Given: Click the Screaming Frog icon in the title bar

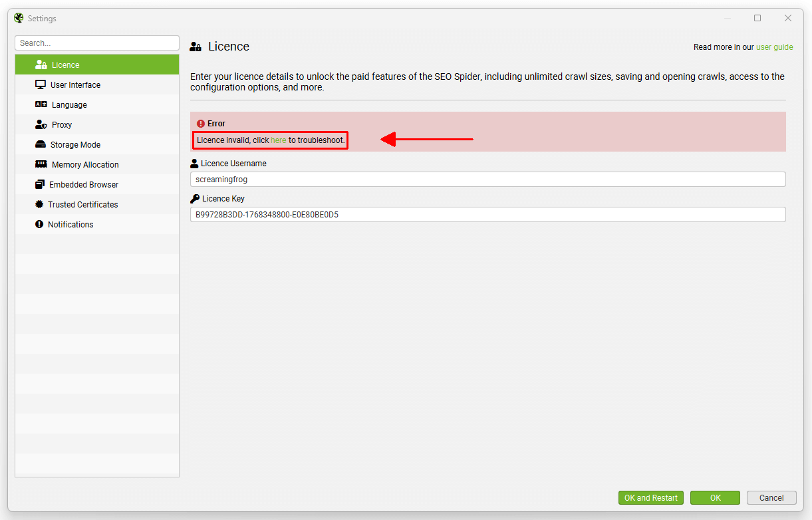Looking at the screenshot, I should [17, 18].
